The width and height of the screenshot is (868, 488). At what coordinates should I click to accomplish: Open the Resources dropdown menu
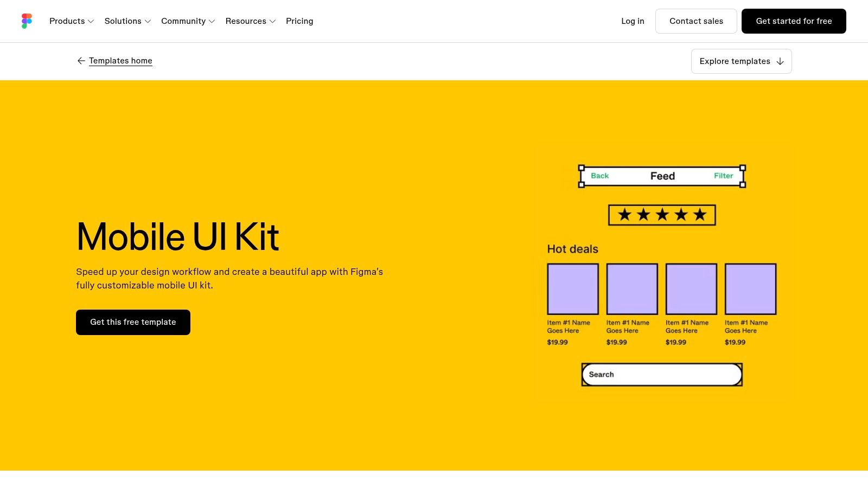point(251,21)
